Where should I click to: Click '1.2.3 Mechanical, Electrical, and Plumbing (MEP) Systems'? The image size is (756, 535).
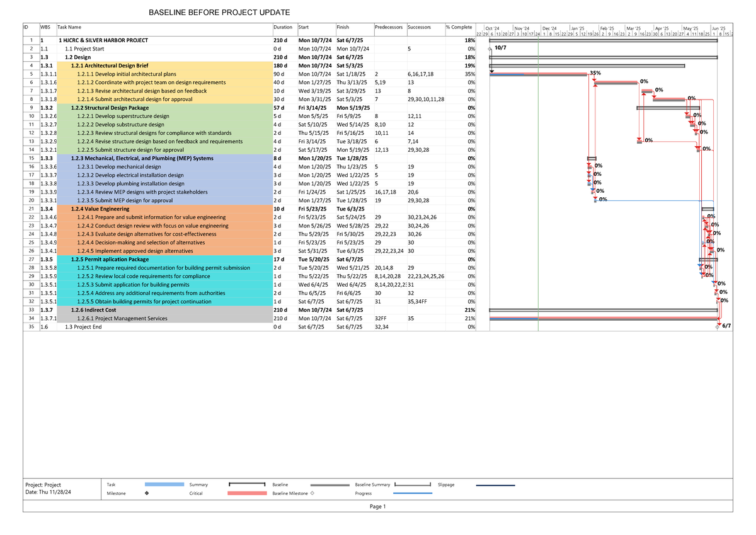coord(142,158)
